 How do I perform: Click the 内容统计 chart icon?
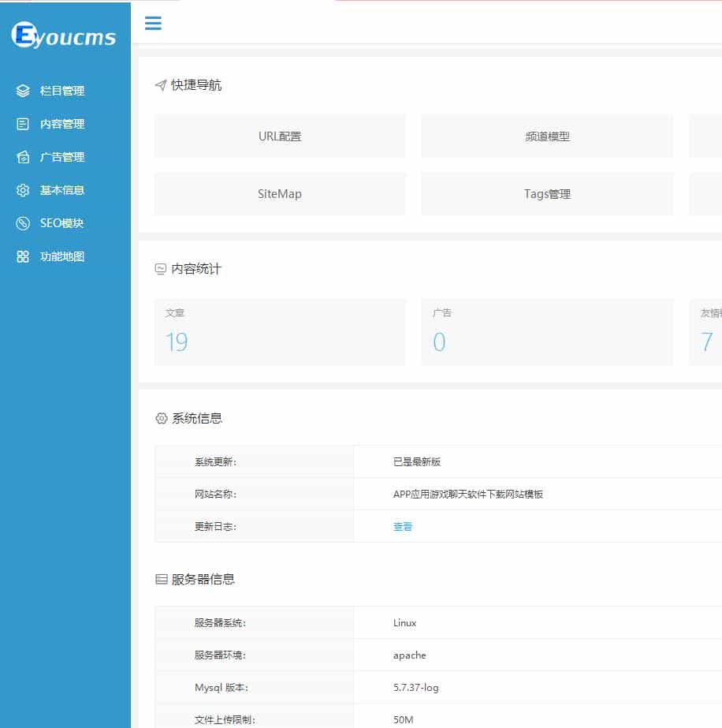[161, 269]
